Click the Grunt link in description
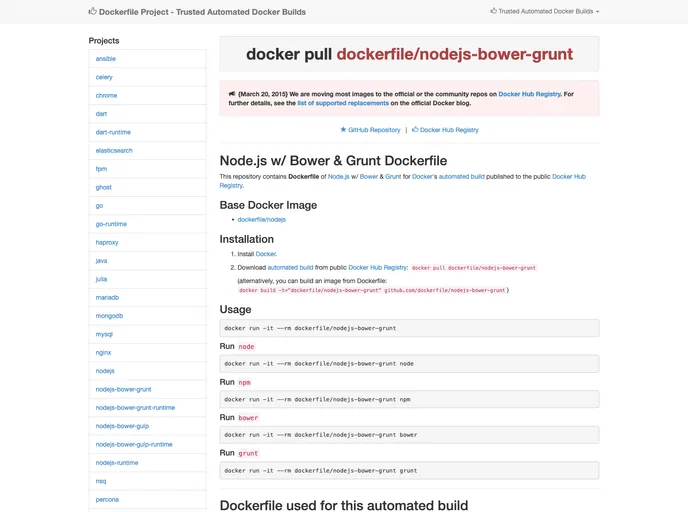The image size is (688, 512). click(x=393, y=177)
